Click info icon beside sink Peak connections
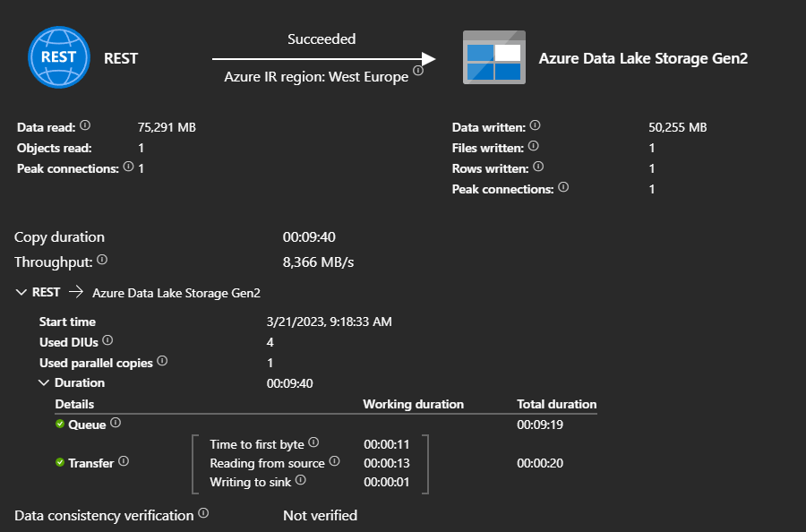This screenshot has width=806, height=532. click(x=563, y=187)
